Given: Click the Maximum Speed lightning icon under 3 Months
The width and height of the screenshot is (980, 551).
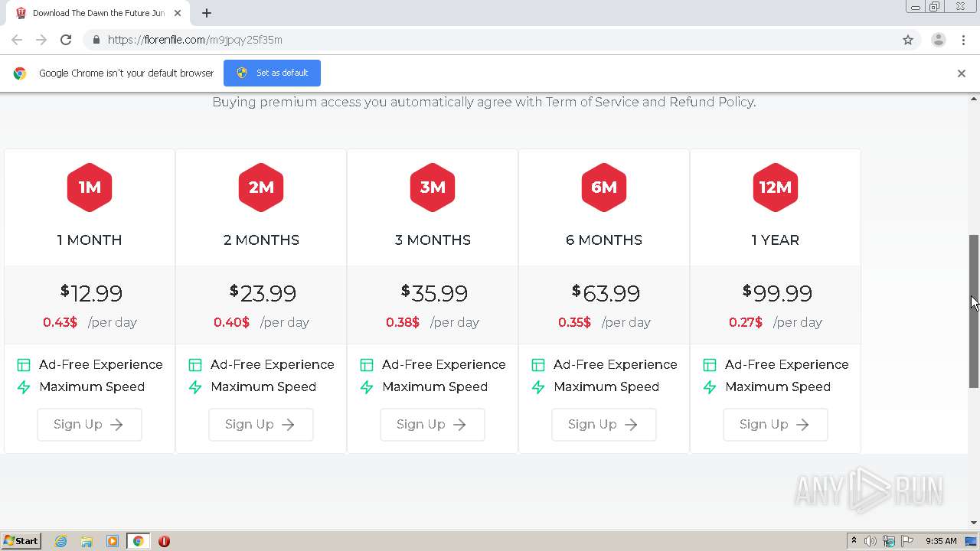Looking at the screenshot, I should pos(367,387).
